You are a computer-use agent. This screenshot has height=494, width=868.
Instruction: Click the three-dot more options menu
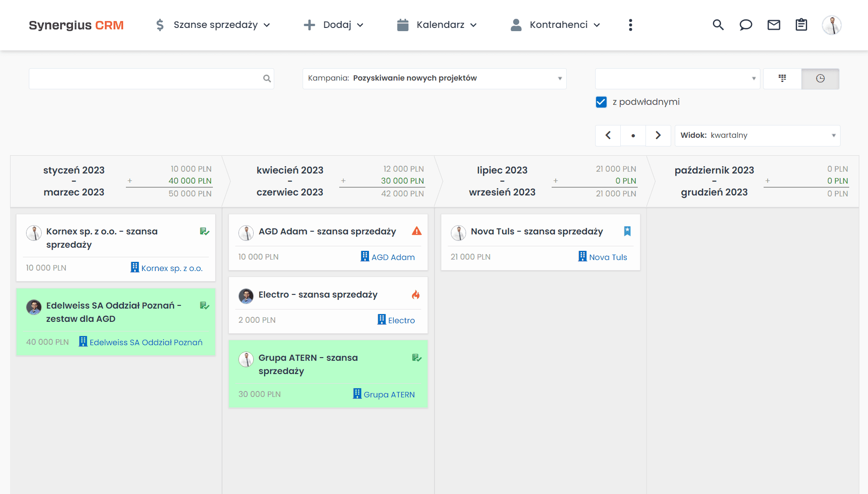pos(630,25)
